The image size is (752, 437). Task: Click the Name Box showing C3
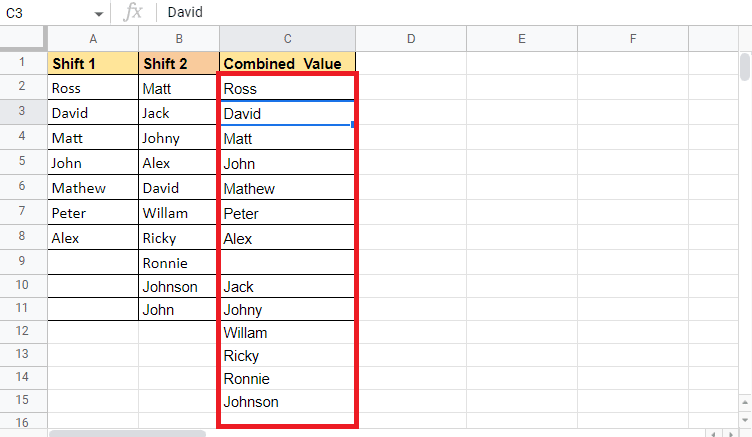(45, 14)
